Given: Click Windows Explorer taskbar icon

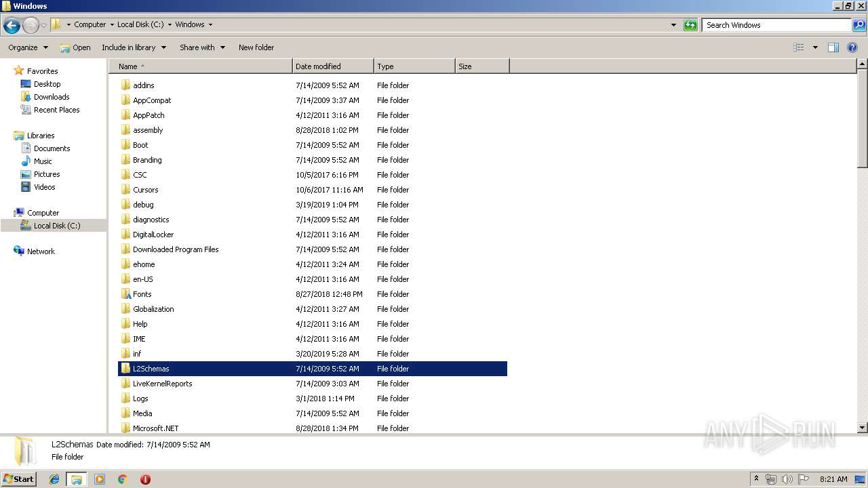Looking at the screenshot, I should click(x=77, y=479).
